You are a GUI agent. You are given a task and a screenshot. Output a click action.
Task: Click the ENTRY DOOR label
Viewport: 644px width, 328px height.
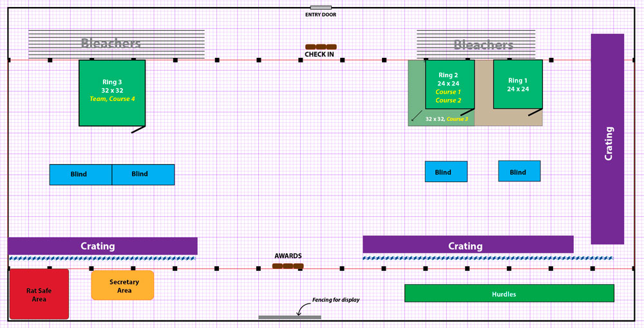coord(320,15)
